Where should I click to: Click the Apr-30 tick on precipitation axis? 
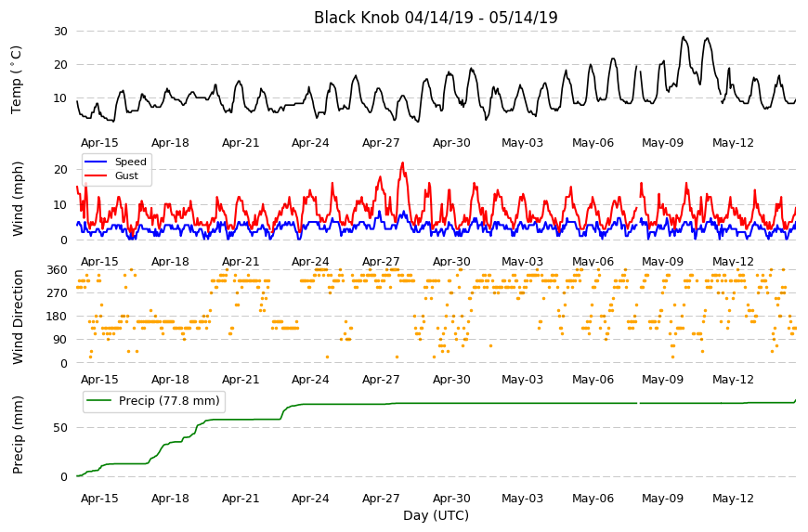(451, 499)
